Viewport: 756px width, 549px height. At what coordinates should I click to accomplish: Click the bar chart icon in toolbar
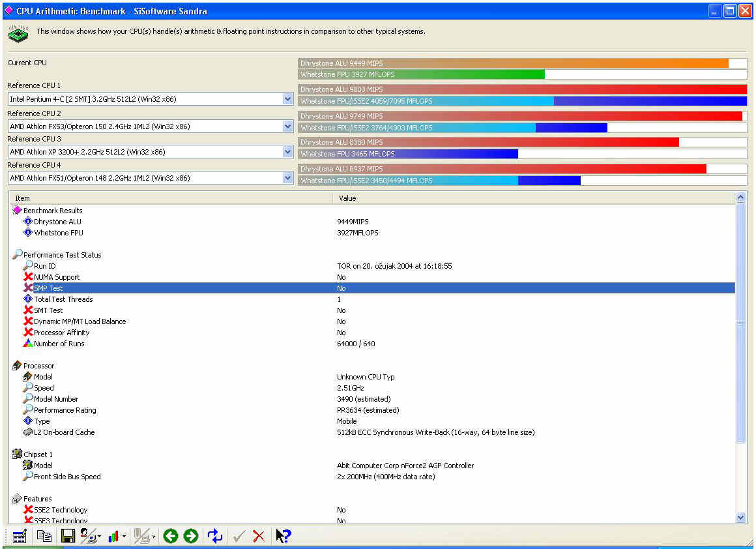click(x=113, y=536)
